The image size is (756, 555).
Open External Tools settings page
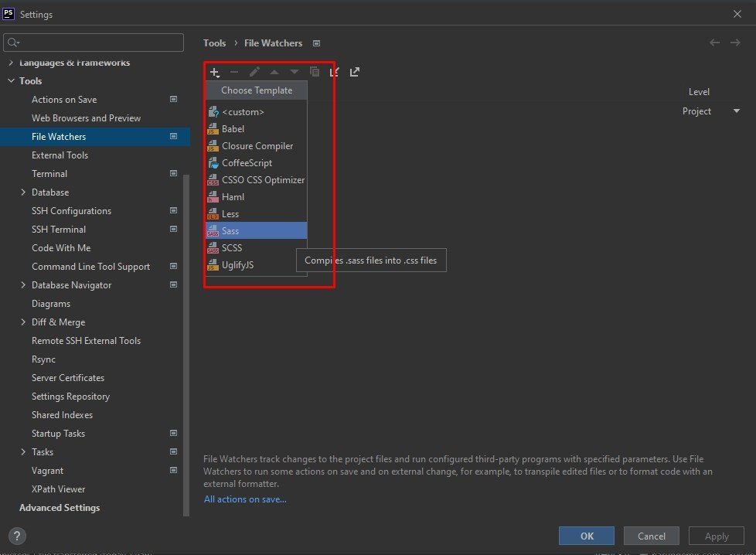60,155
